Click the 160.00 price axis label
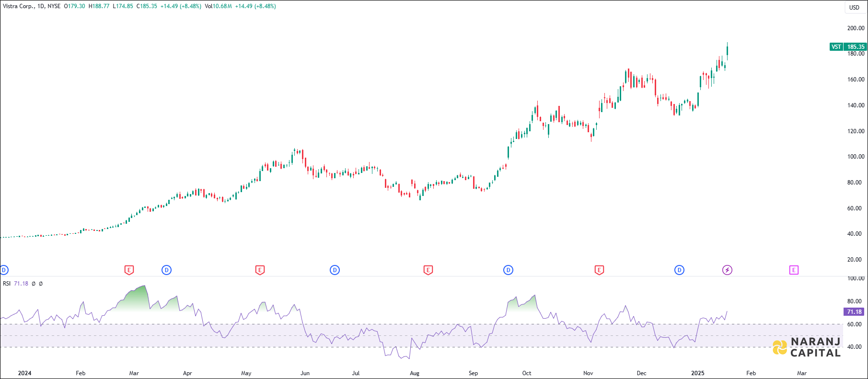868x379 pixels. 856,80
